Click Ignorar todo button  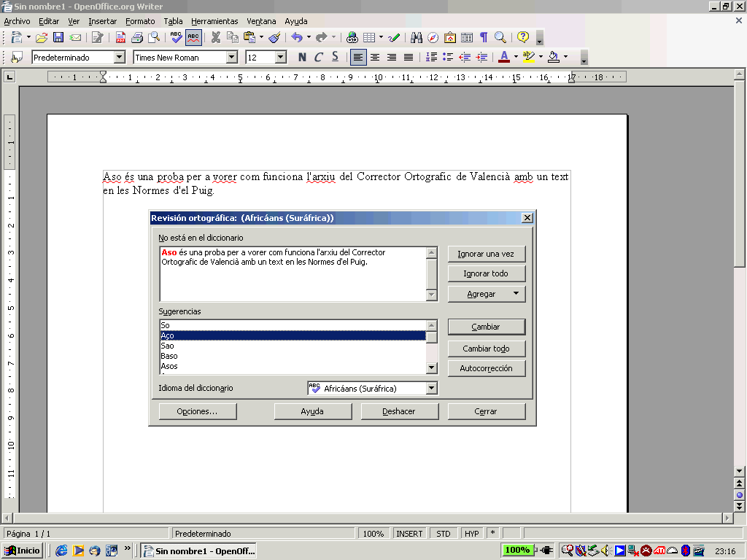pos(487,274)
